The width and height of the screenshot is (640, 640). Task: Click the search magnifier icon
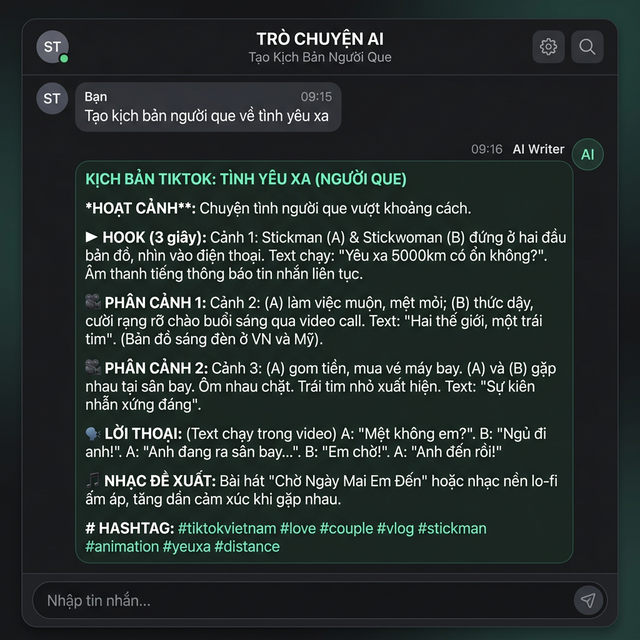point(587,46)
